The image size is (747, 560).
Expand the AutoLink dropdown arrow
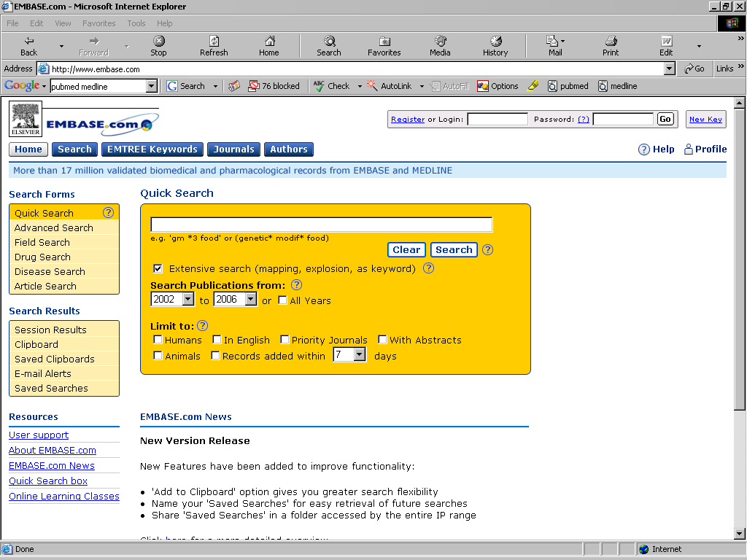pos(422,87)
